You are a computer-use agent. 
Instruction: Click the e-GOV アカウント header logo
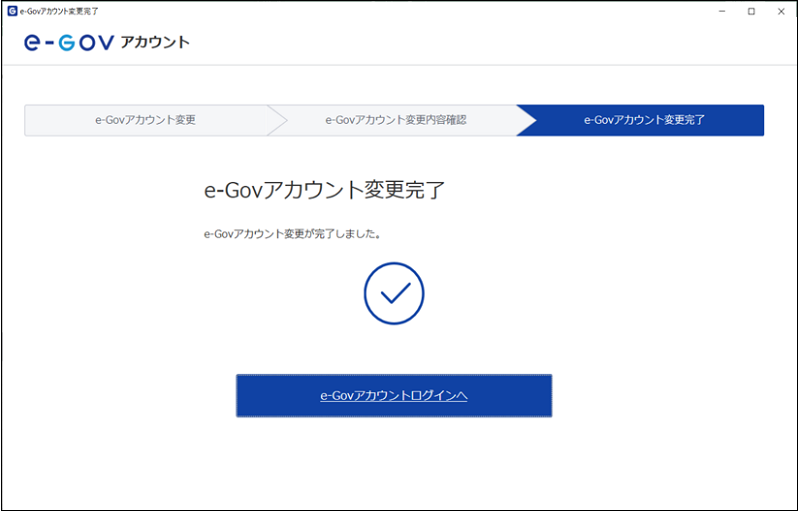point(107,42)
